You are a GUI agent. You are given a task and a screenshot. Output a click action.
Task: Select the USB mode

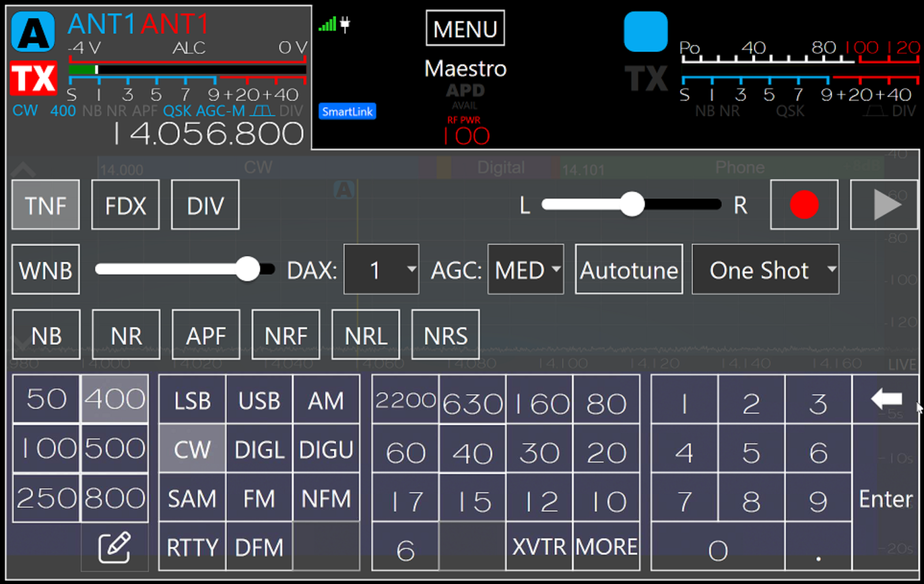[259, 400]
